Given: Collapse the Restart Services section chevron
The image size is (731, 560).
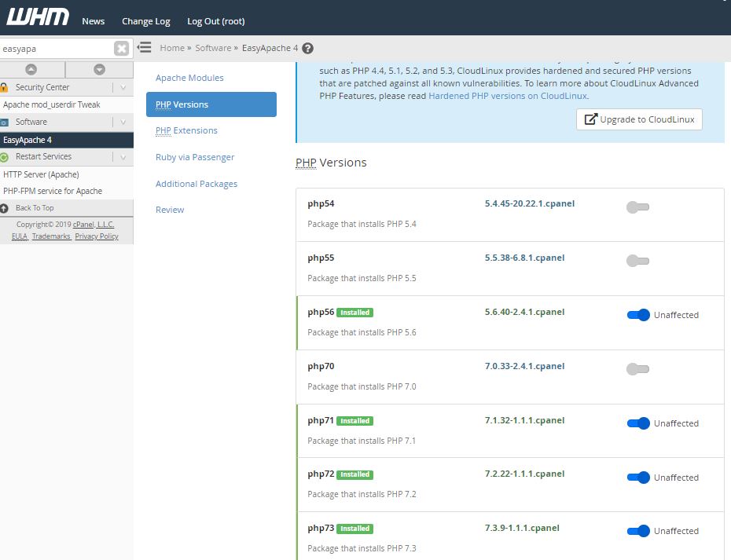Looking at the screenshot, I should coord(123,157).
